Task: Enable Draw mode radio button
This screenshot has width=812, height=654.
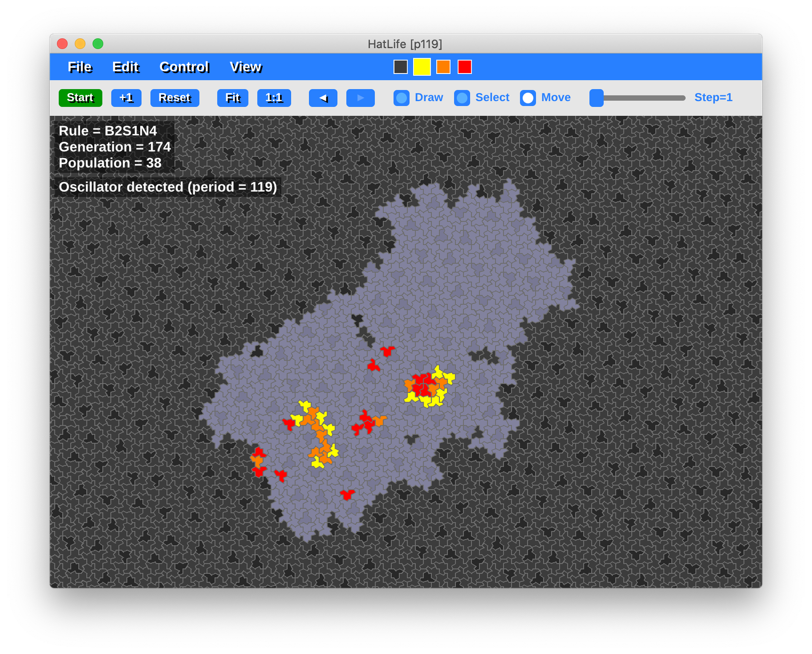Action: pos(401,98)
